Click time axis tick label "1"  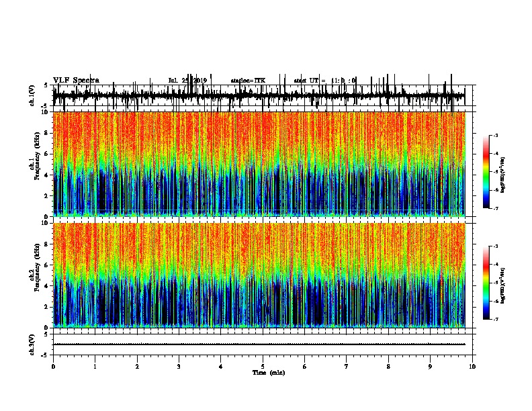95,367
